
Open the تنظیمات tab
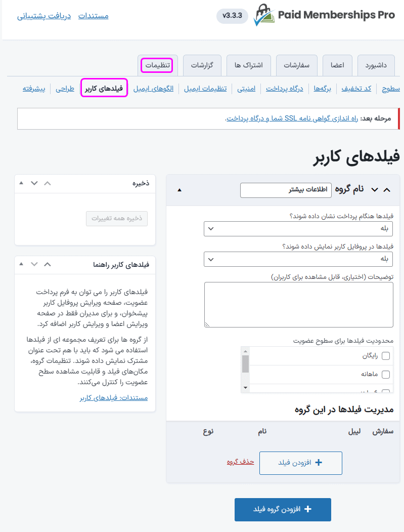158,65
